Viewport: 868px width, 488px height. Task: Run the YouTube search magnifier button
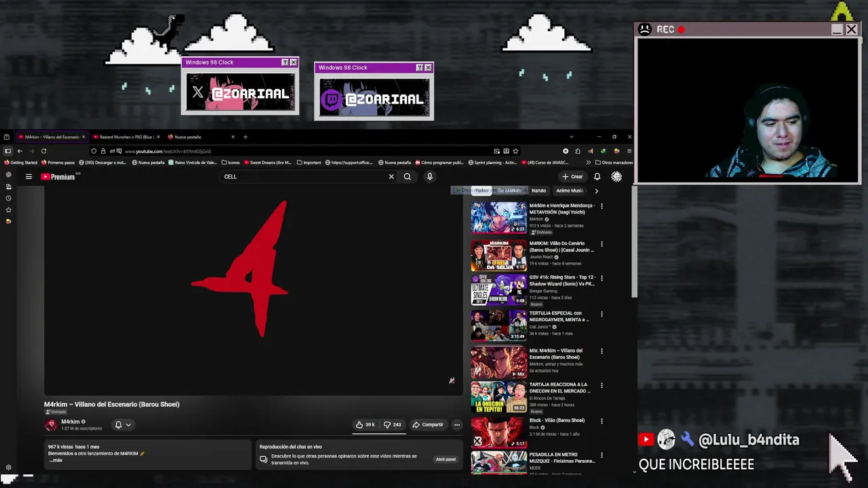pyautogui.click(x=408, y=177)
